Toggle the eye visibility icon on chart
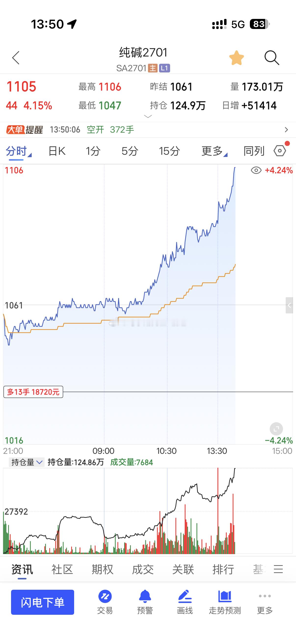 click(256, 170)
